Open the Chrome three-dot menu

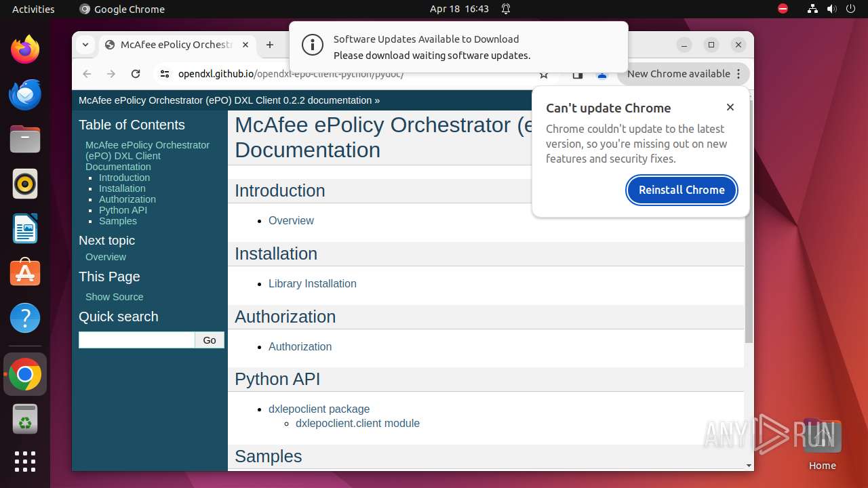[x=738, y=74]
